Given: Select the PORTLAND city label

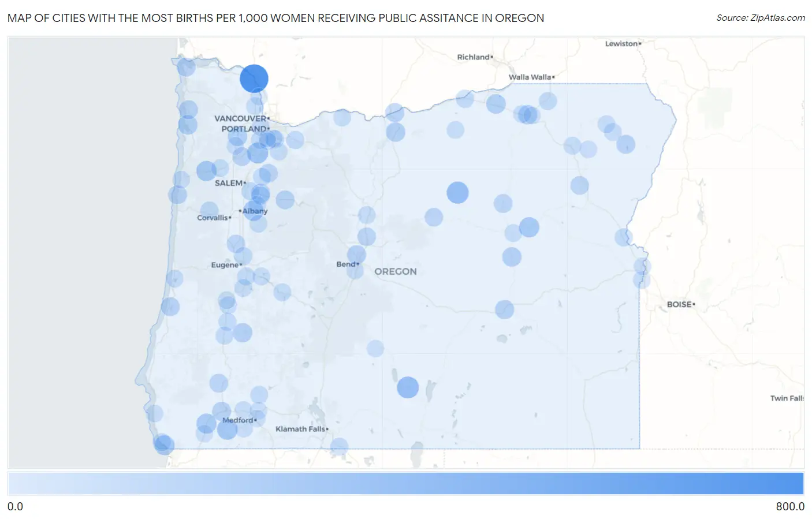Looking at the screenshot, I should [x=244, y=129].
